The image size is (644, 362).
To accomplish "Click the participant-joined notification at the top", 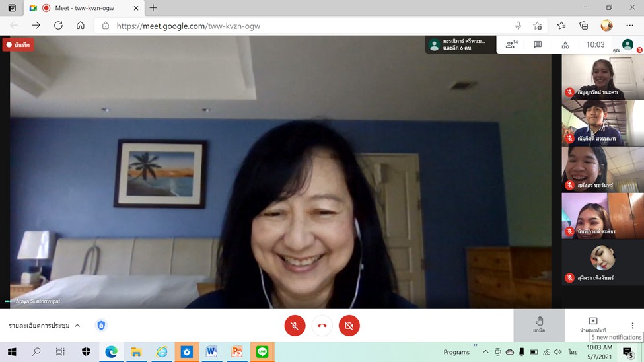I will (x=460, y=45).
